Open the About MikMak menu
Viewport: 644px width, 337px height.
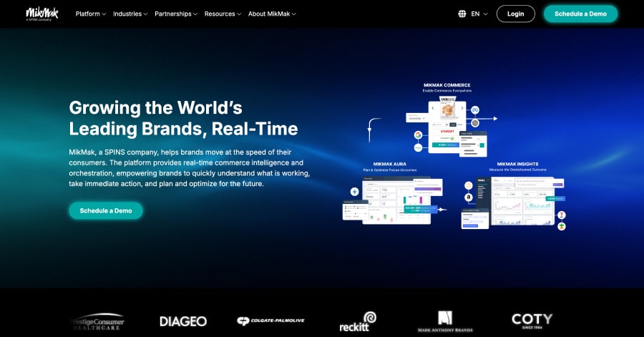(x=272, y=14)
